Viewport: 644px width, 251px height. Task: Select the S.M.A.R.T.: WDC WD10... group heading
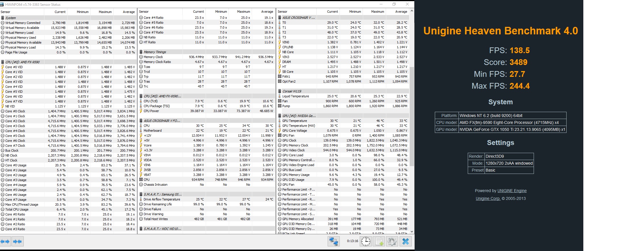click(x=206, y=229)
